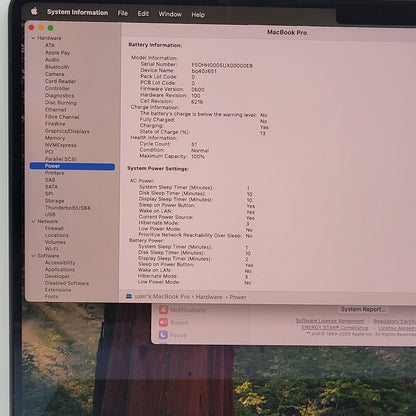Open the System Information menu
This screenshot has width=416, height=416.
pyautogui.click(x=77, y=12)
